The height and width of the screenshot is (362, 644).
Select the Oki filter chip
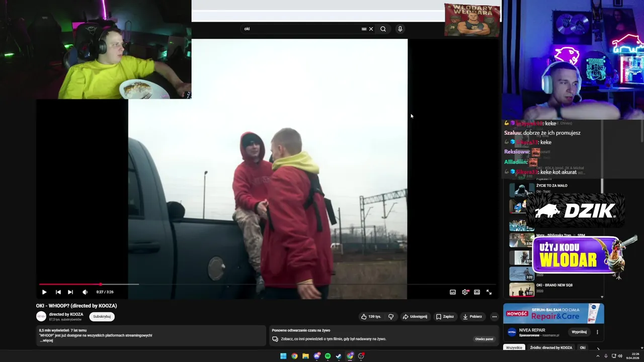pos(583,348)
